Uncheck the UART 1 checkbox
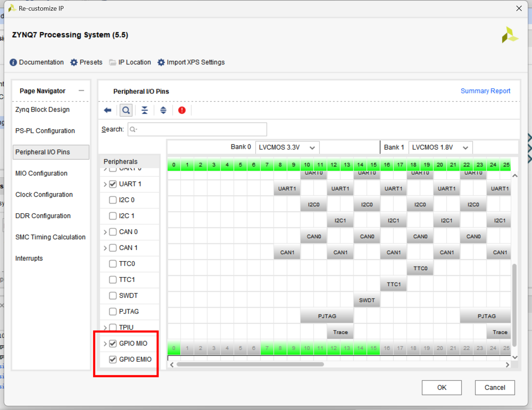 click(113, 184)
